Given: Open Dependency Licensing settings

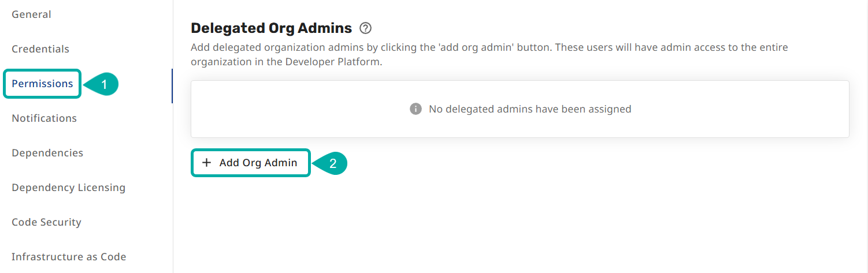Looking at the screenshot, I should 68,188.
